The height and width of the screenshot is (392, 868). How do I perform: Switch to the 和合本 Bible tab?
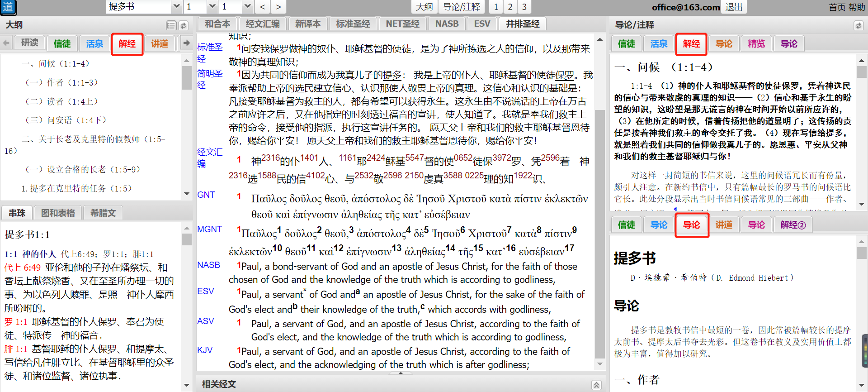[x=217, y=24]
